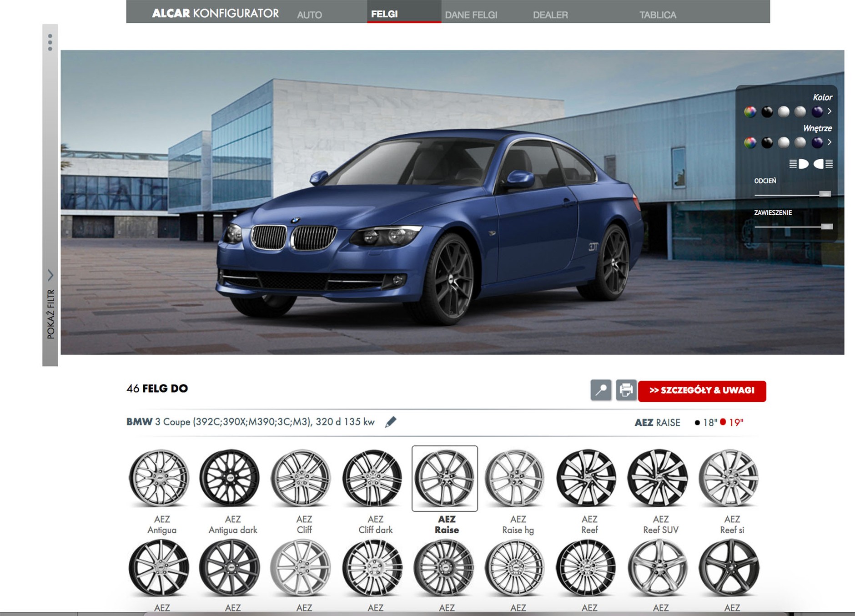Pick the multicolor Wnętrze palette swatch

750,142
